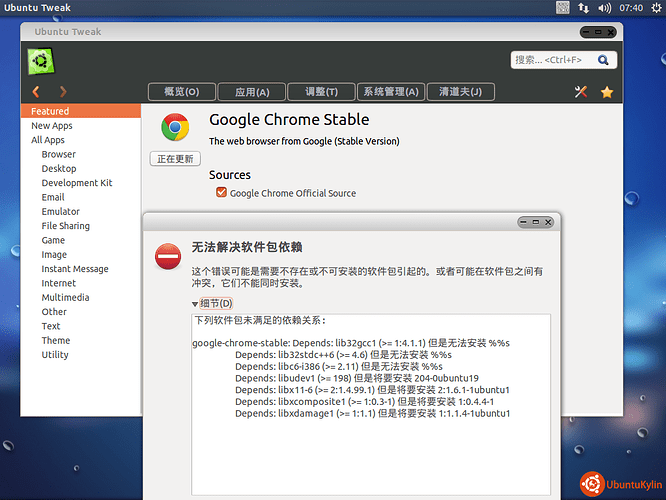Image resolution: width=666 pixels, height=500 pixels.
Task: Open the network indicator in the top panel
Action: click(583, 8)
